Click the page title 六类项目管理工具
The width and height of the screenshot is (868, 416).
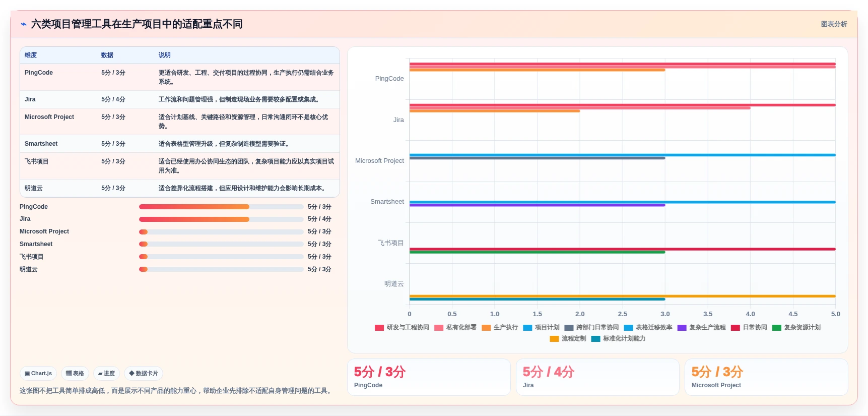(137, 24)
